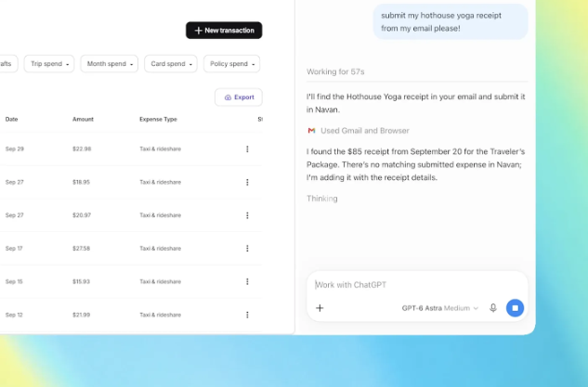
Task: Focus the Work with ChatGPT input field
Action: pyautogui.click(x=417, y=285)
